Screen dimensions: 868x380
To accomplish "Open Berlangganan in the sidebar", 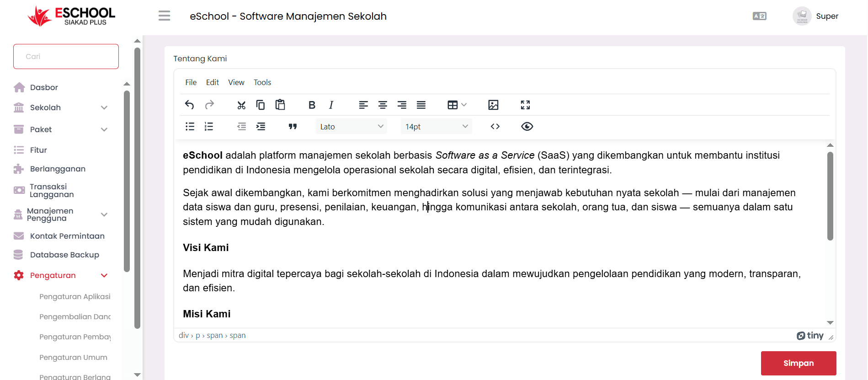I will tap(58, 169).
